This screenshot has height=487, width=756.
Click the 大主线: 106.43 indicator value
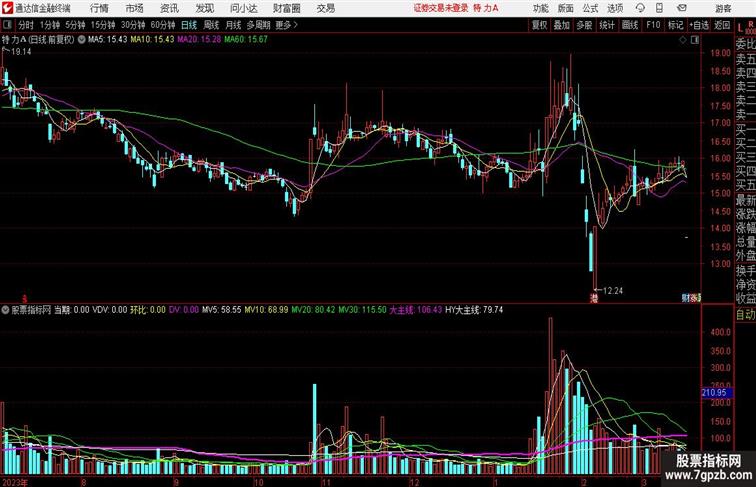point(416,310)
